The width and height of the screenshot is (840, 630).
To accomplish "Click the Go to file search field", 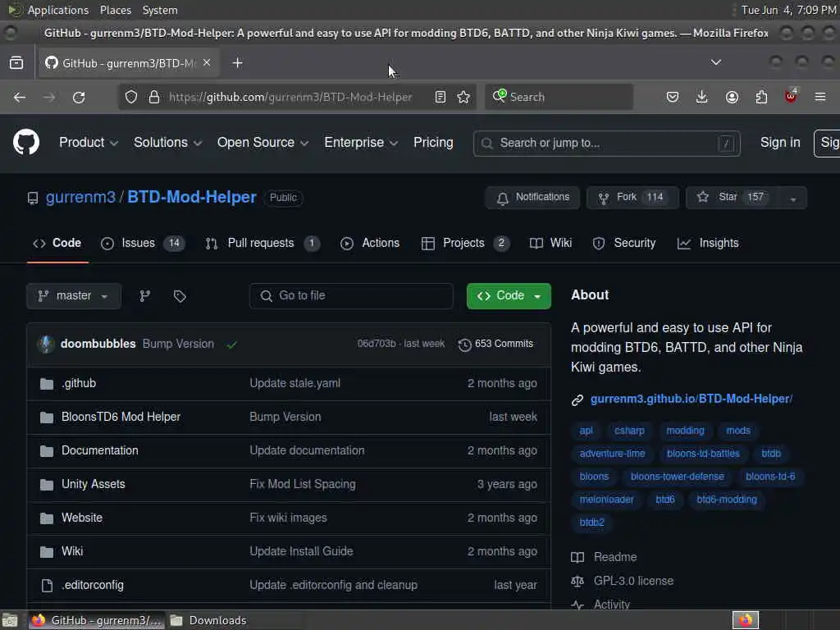I will tap(351, 295).
